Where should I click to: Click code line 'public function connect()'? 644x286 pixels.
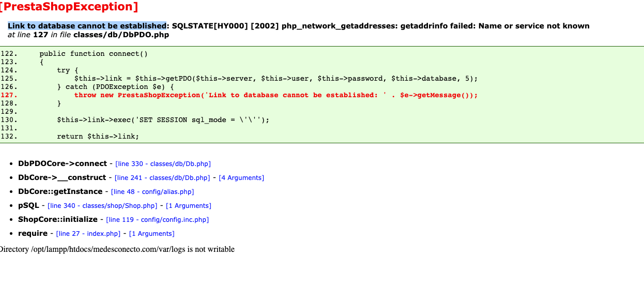coord(94,54)
